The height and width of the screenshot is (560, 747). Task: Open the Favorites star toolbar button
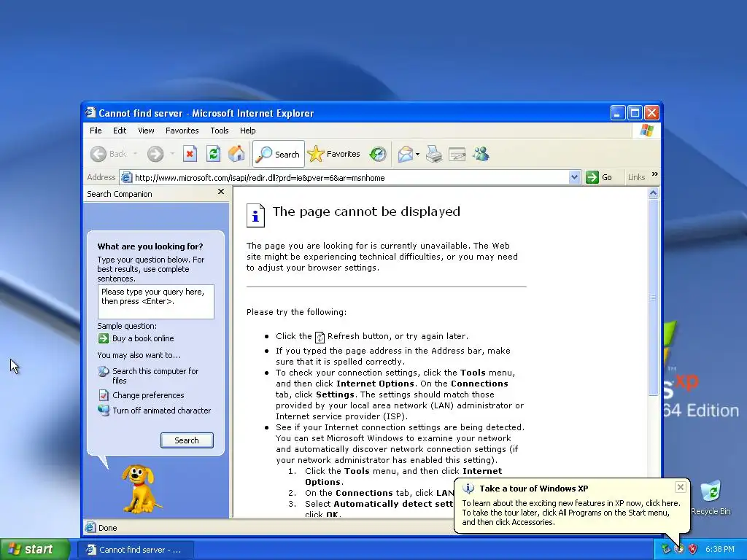pos(333,154)
